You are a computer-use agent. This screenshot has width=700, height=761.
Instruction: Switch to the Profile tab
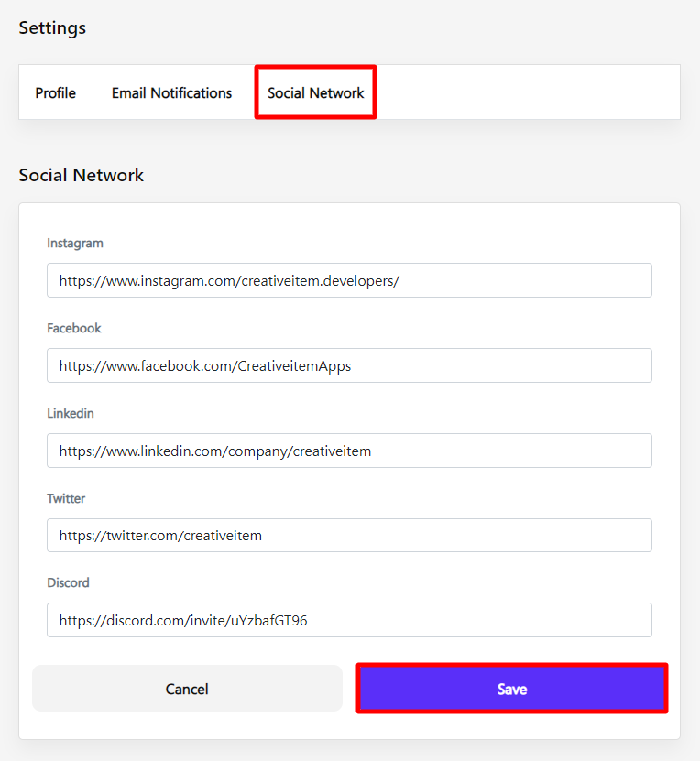pyautogui.click(x=56, y=92)
